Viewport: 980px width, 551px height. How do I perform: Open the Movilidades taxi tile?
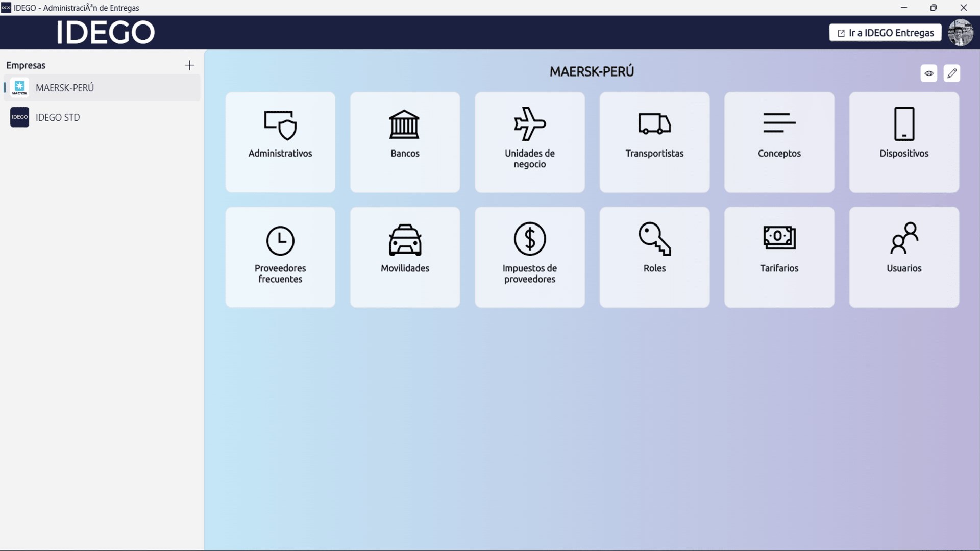click(405, 257)
